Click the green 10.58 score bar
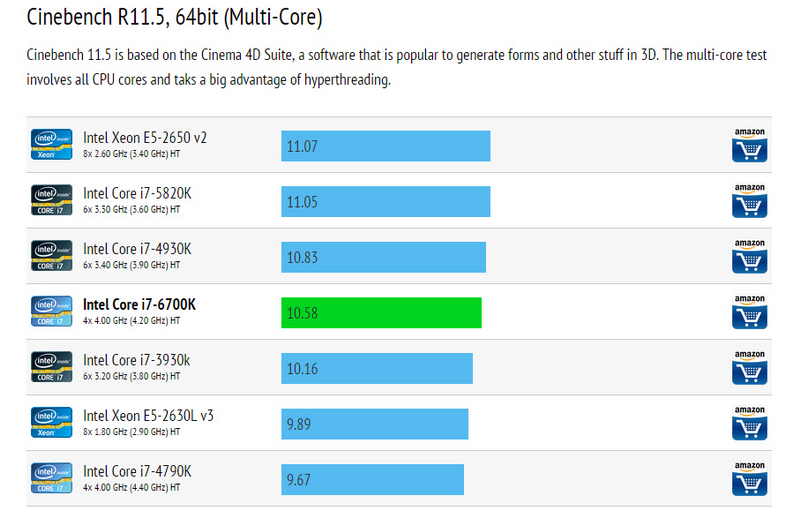 [x=381, y=312]
